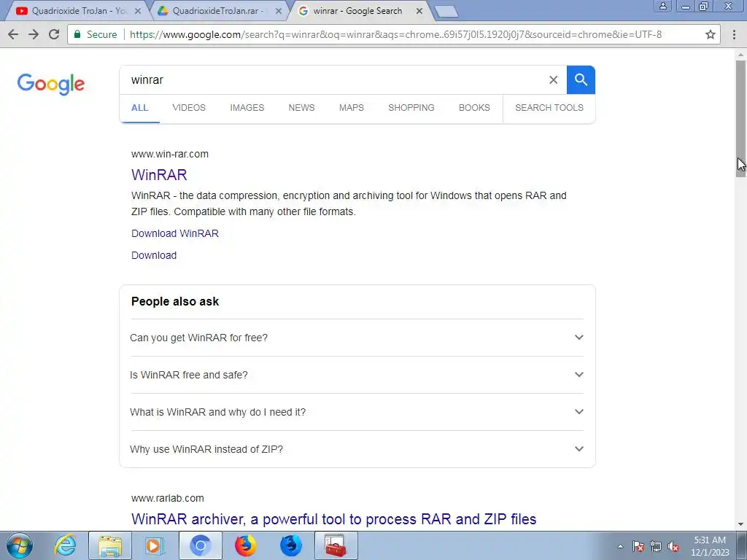Reload the page with the refresh icon
747x560 pixels.
point(54,34)
